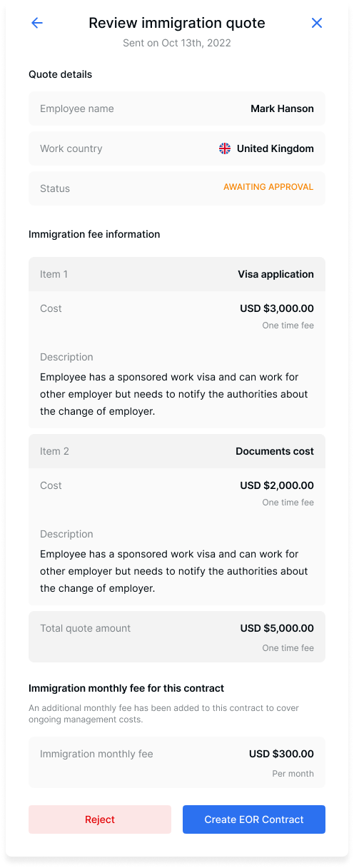Click the Immigration fee information heading
This screenshot has width=354, height=868.
pos(94,234)
